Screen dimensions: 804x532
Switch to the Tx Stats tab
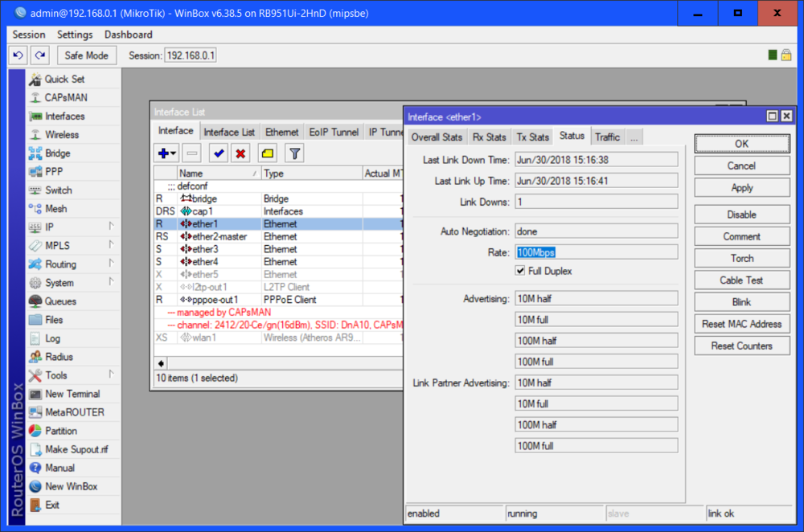(x=533, y=137)
